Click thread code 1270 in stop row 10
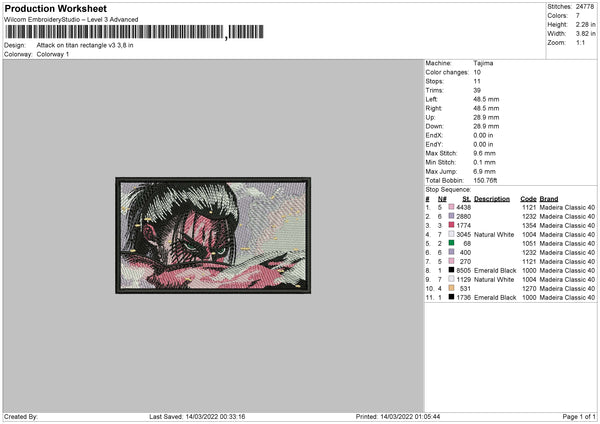600x424 pixels. (x=529, y=289)
